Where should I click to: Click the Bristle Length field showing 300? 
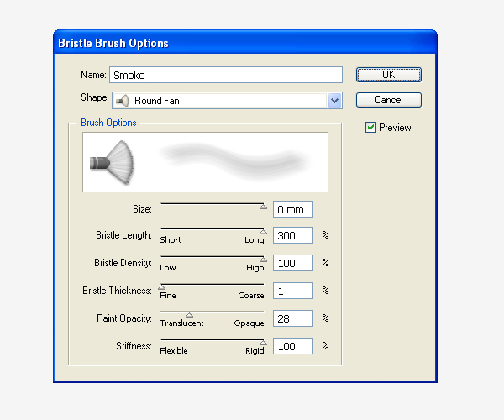point(293,235)
